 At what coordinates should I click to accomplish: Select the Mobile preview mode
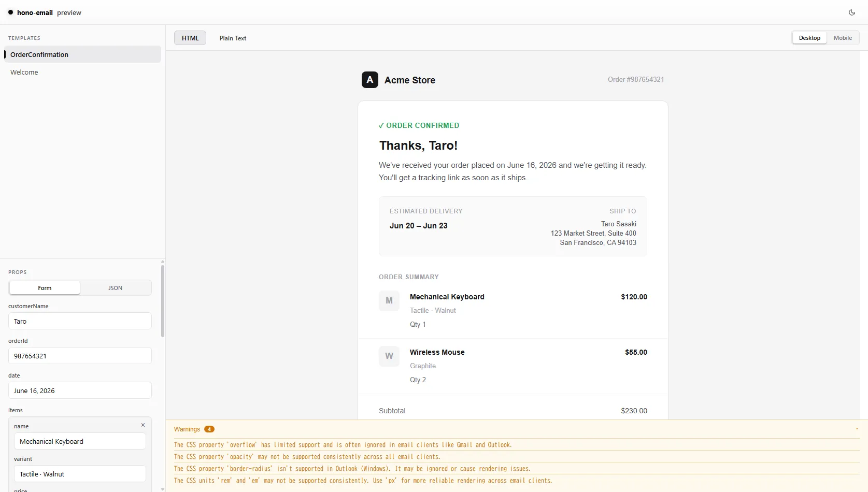(x=843, y=38)
